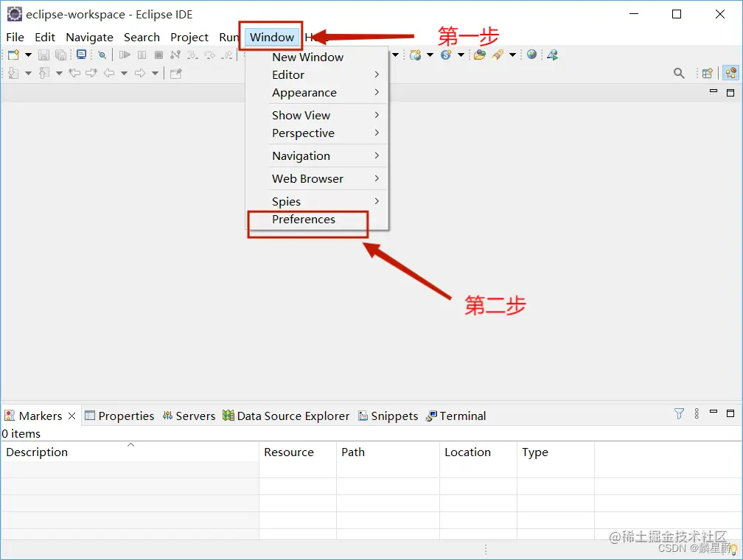Select Preferences in Window menu

pos(316,220)
